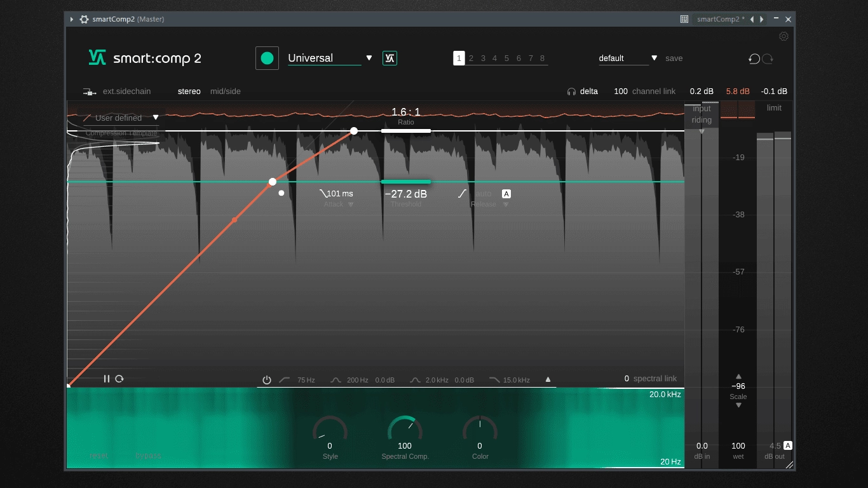
Task: Select the 15.0 kHz low-pass filter icon
Action: point(494,380)
